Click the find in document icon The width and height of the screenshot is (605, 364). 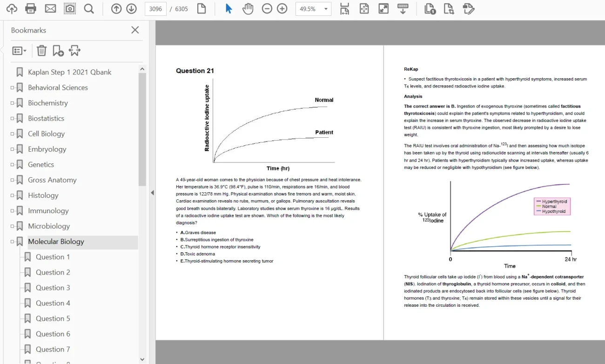pyautogui.click(x=449, y=8)
